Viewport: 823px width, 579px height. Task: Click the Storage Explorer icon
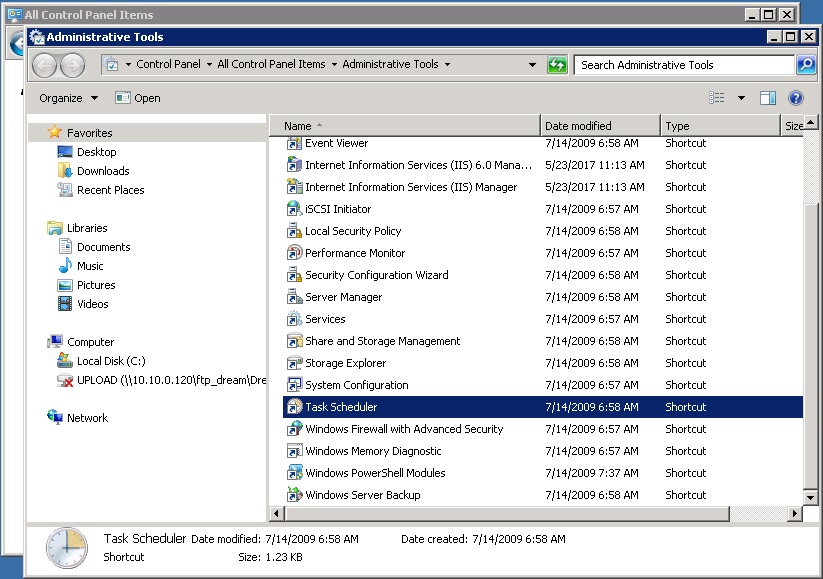click(294, 363)
